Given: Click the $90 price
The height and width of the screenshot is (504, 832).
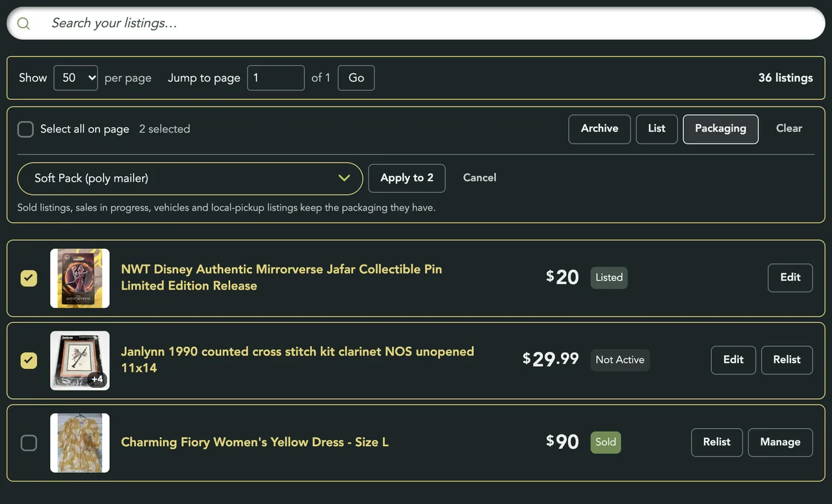Looking at the screenshot, I should coord(562,442).
